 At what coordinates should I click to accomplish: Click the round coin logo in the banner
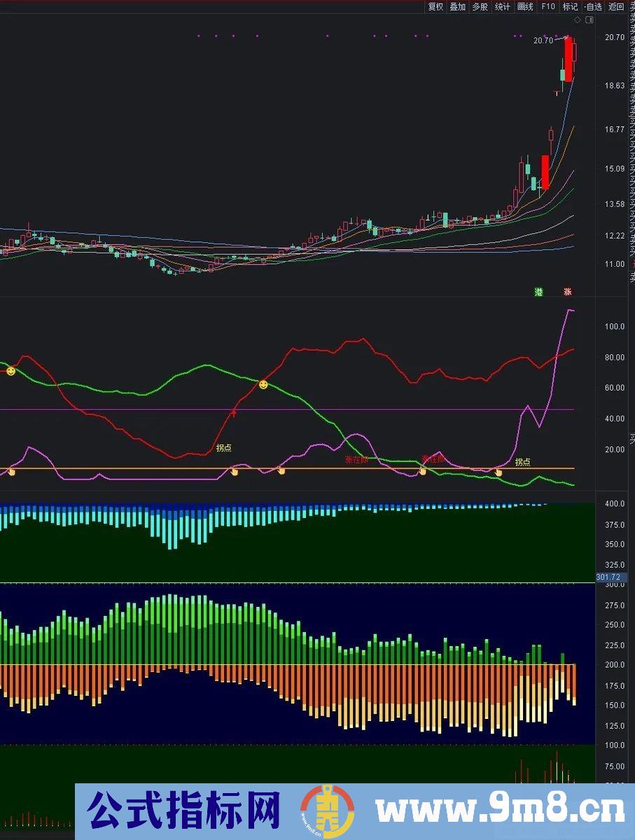326,811
